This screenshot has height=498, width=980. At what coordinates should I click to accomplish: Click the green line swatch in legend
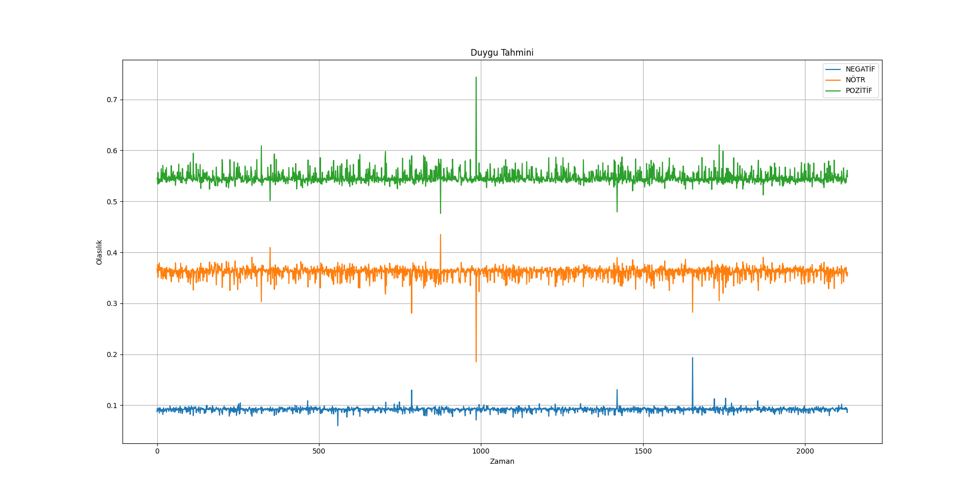point(832,91)
